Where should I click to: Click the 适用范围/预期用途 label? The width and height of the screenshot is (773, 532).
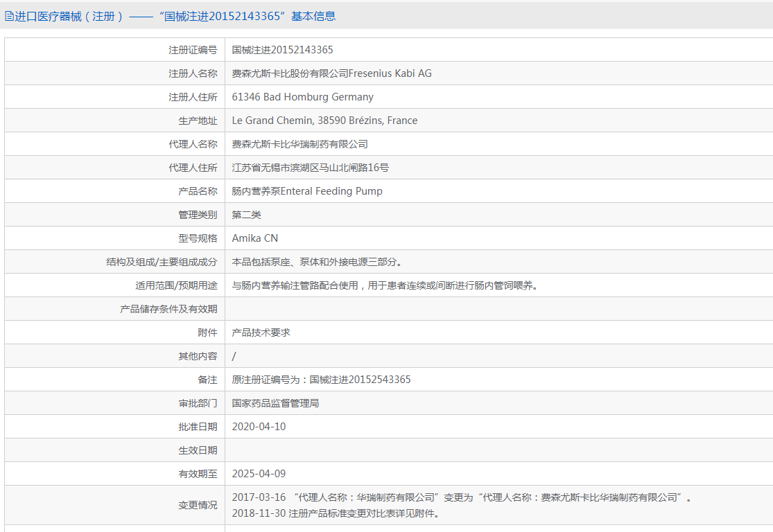pos(176,285)
